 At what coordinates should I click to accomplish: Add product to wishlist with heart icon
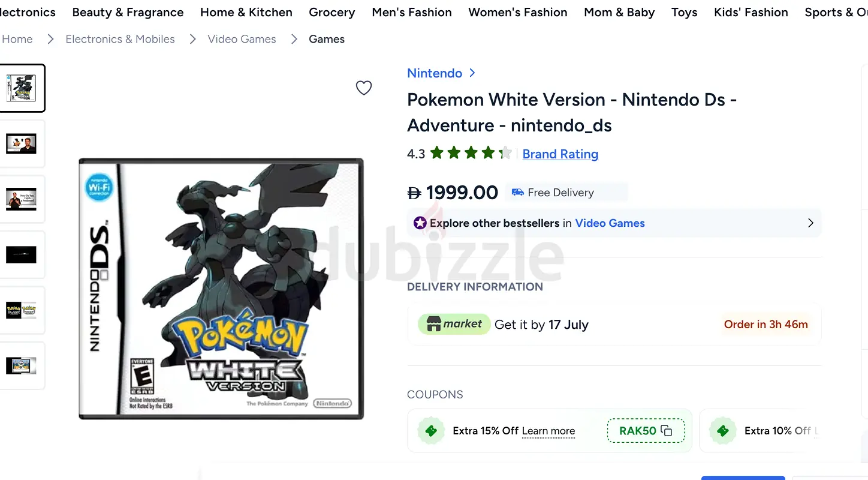364,88
